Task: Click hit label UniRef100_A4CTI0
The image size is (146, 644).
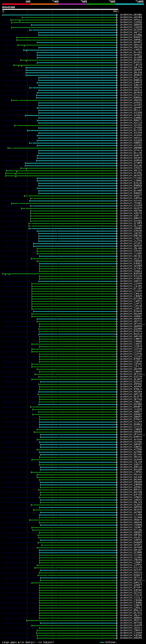Action: coord(131,32)
